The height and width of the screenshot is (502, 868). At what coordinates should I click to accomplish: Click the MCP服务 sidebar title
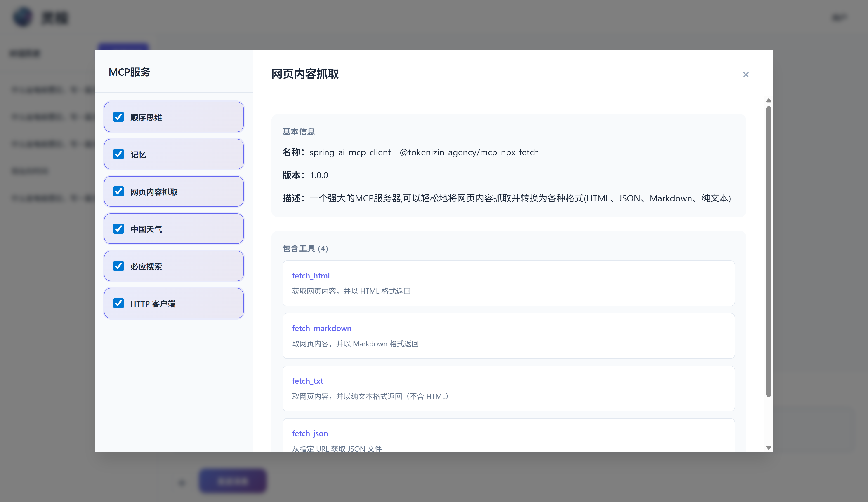130,72
